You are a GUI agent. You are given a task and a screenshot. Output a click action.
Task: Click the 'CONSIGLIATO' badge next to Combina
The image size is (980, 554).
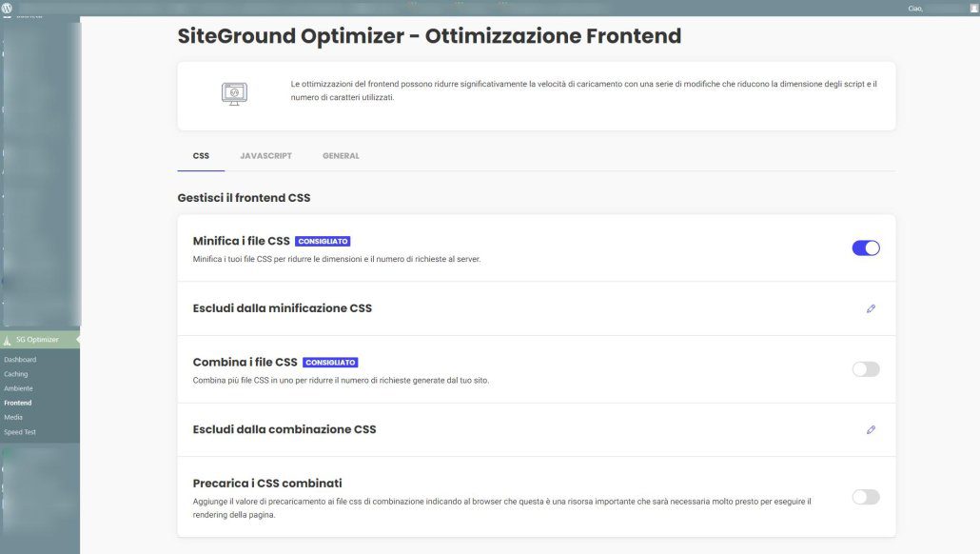(x=330, y=362)
